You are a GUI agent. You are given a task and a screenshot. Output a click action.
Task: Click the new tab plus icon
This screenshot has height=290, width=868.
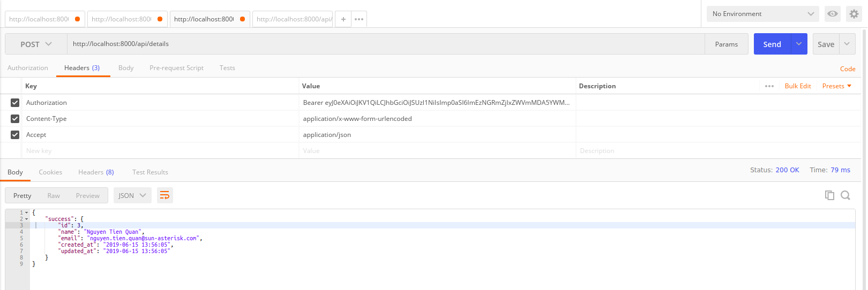click(x=343, y=19)
